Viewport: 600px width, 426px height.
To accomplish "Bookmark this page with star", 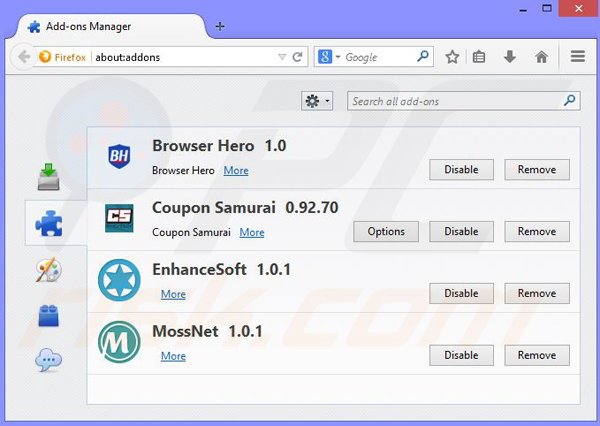I will coord(452,57).
